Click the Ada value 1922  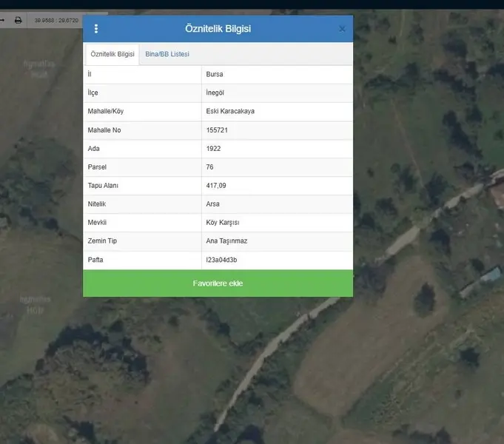tap(214, 149)
